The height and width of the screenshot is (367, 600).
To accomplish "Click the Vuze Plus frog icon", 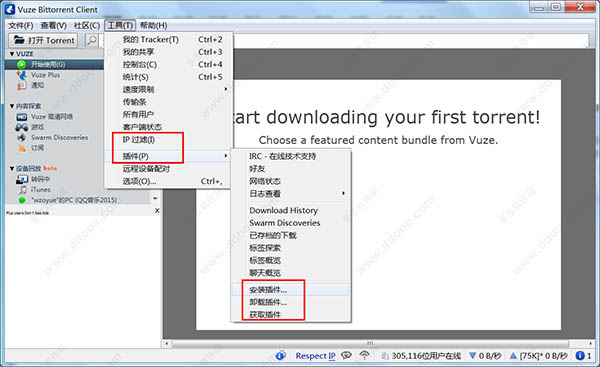I will click(x=22, y=75).
